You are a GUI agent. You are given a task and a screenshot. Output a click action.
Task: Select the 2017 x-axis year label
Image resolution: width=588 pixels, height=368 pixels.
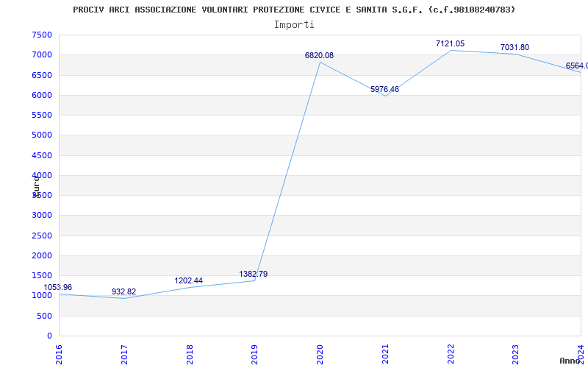pyautogui.click(x=124, y=353)
